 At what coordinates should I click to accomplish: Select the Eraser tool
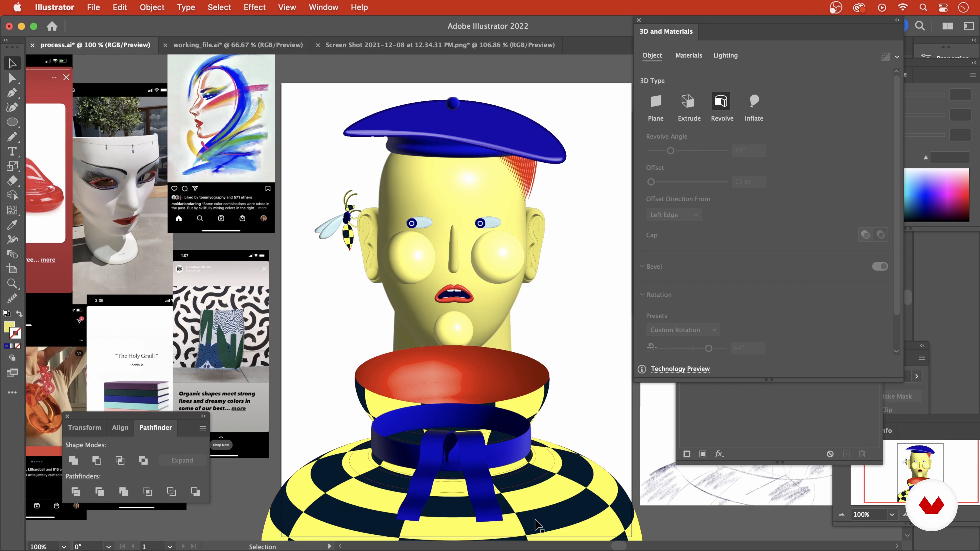(12, 181)
